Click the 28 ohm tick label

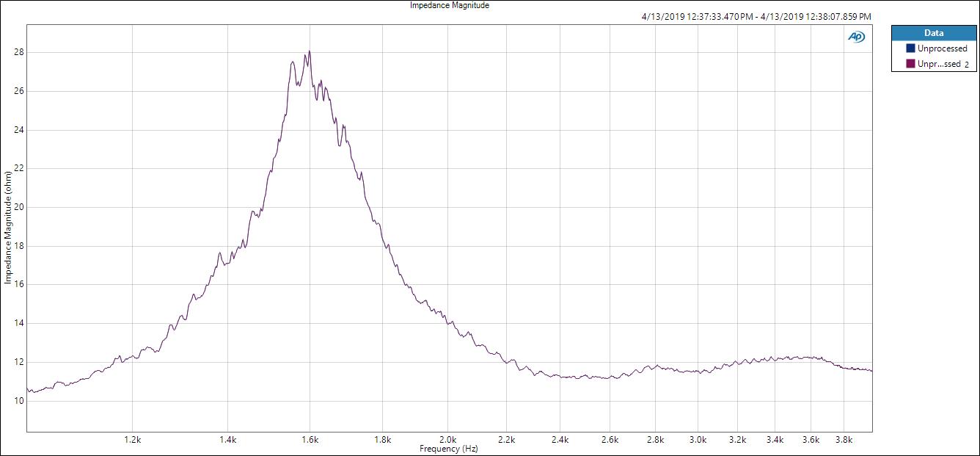coord(19,53)
